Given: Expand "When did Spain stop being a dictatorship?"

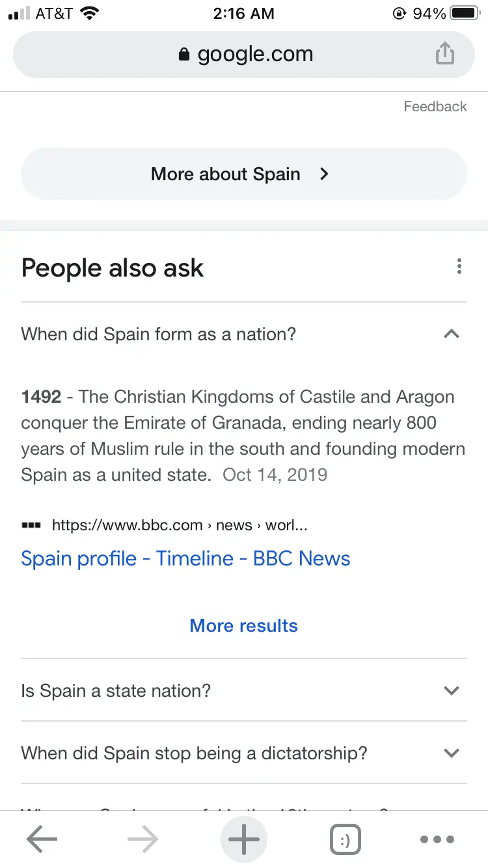Looking at the screenshot, I should [x=451, y=753].
